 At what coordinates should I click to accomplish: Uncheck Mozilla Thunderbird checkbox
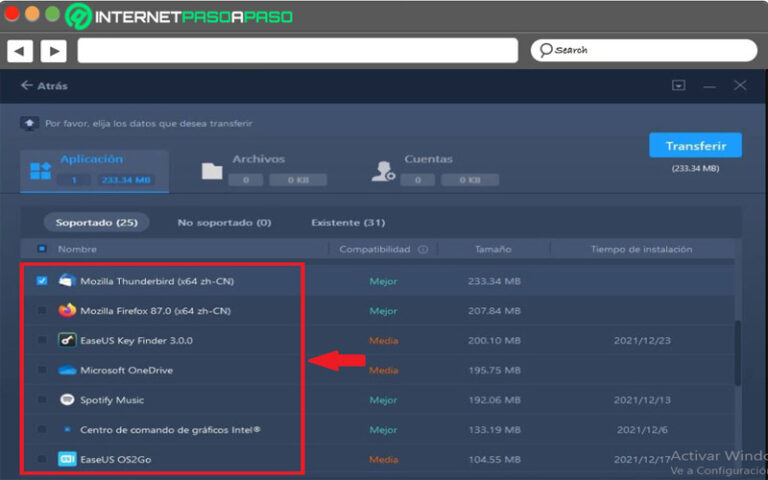pyautogui.click(x=42, y=281)
